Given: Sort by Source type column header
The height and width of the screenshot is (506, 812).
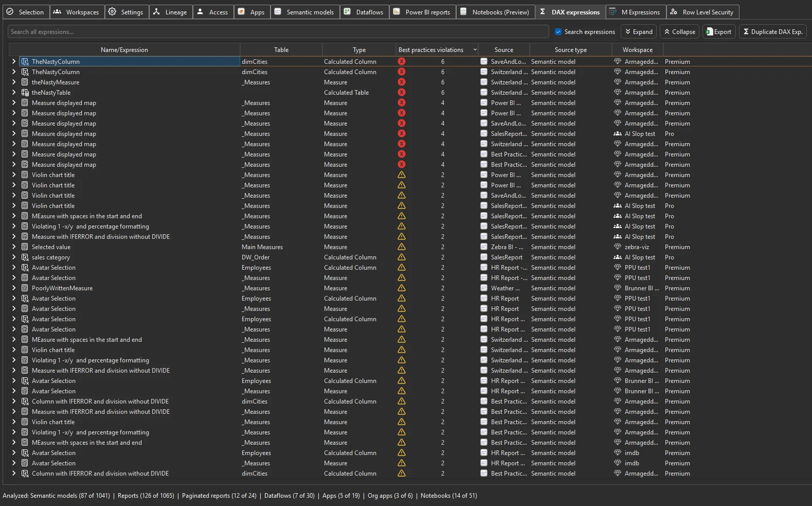Looking at the screenshot, I should click(571, 50).
